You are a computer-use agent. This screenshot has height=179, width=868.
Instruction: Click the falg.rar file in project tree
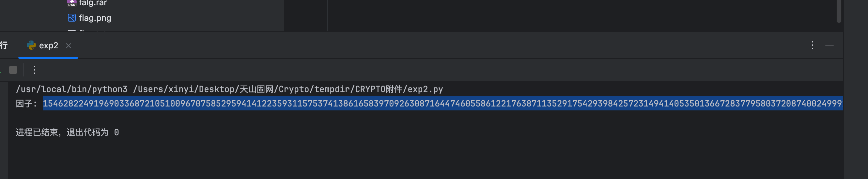point(92,3)
